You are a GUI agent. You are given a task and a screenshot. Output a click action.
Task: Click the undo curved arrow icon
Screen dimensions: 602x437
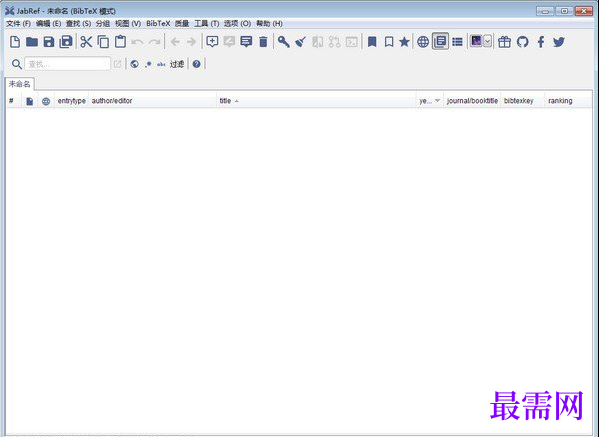137,42
